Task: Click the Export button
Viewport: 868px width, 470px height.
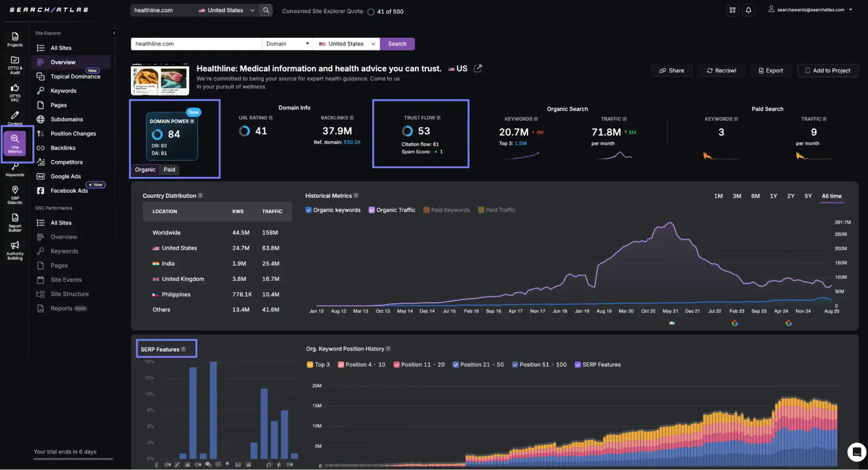Action: [770, 71]
